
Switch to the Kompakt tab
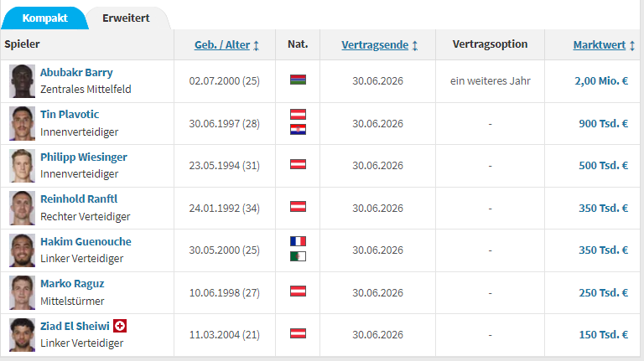[x=45, y=18]
